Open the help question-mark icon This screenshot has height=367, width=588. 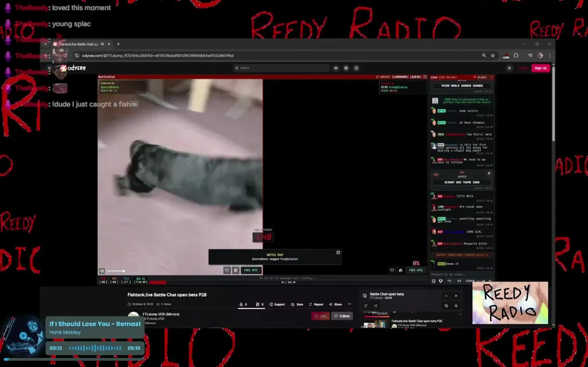pyautogui.click(x=356, y=68)
